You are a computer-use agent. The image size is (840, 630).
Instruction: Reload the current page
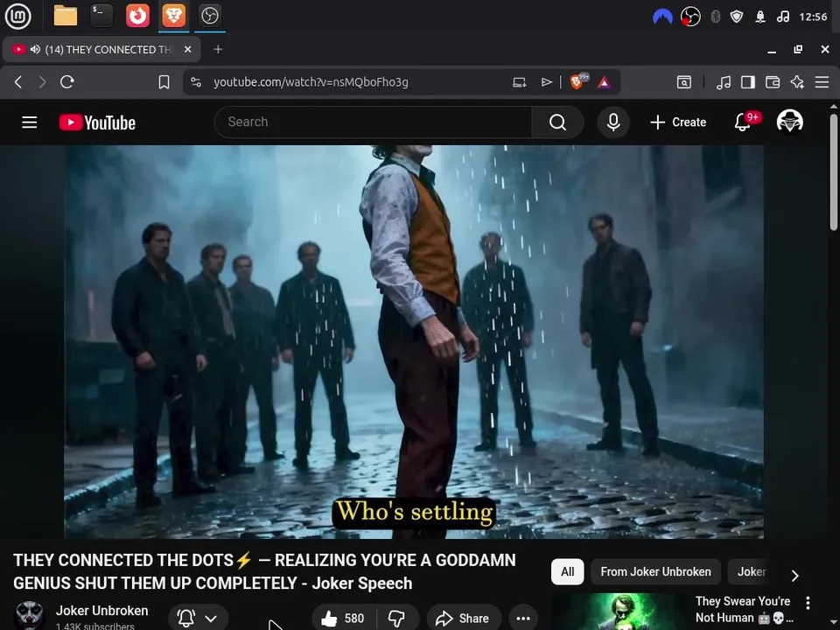(x=67, y=82)
